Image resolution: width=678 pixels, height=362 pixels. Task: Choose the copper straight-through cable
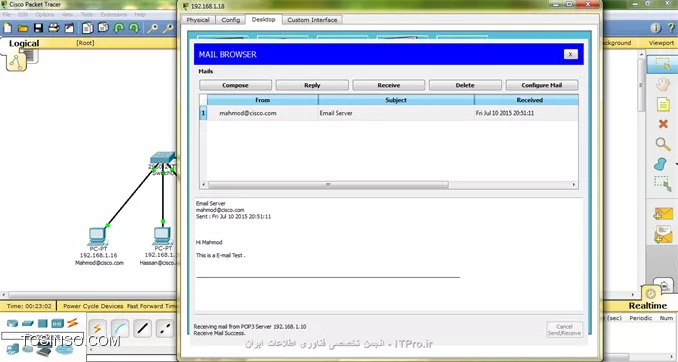[x=143, y=329]
